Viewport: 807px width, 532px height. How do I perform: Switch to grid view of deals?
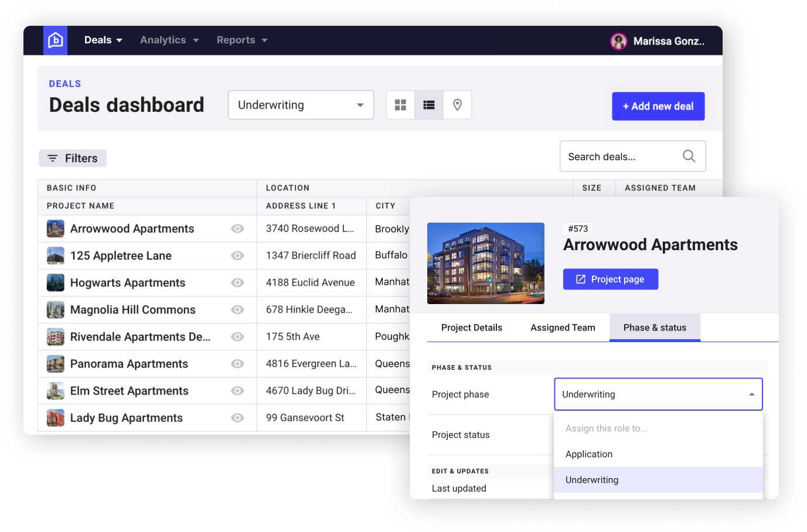pyautogui.click(x=400, y=104)
